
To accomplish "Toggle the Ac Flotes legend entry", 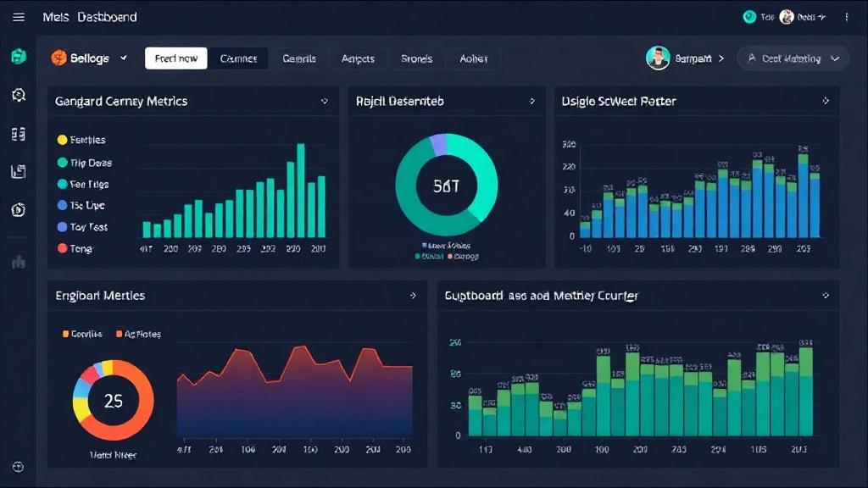I will tap(138, 334).
